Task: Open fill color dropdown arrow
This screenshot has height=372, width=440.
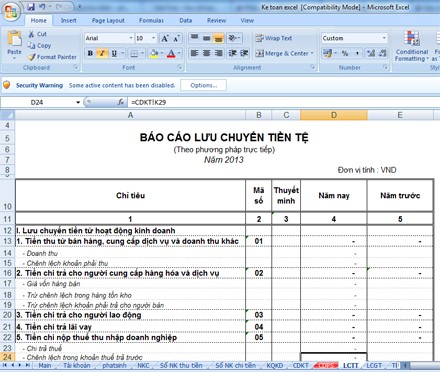Action: click(x=162, y=53)
